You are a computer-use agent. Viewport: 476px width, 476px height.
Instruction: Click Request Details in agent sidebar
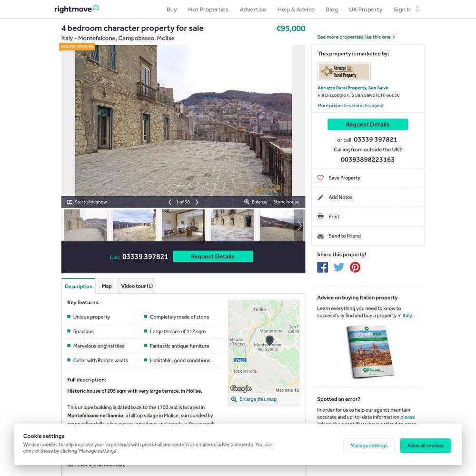coord(367,124)
